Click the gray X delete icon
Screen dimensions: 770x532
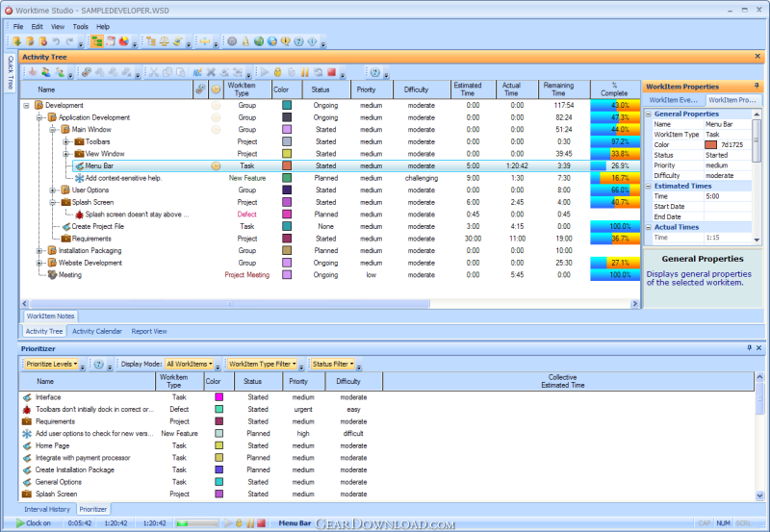click(211, 73)
